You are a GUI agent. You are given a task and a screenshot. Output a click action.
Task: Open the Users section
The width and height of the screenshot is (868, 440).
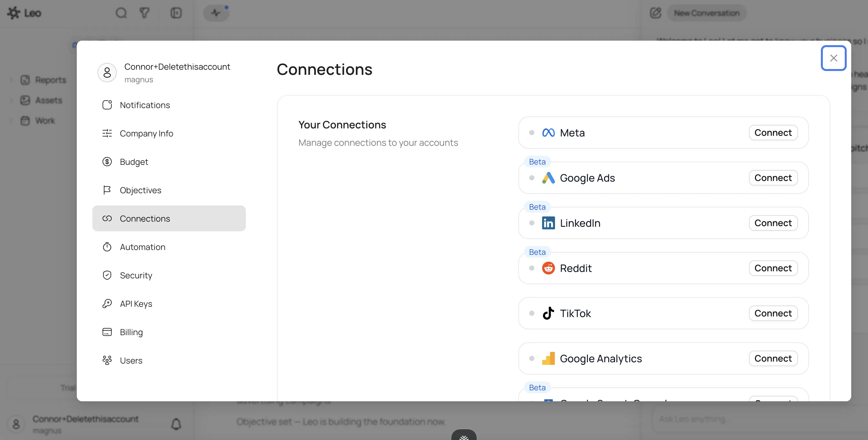tap(169, 361)
